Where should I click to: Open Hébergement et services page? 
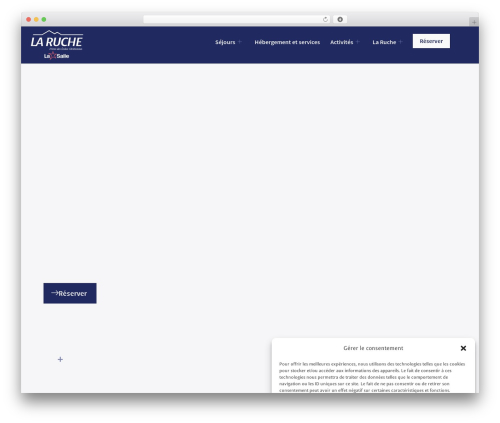click(287, 42)
